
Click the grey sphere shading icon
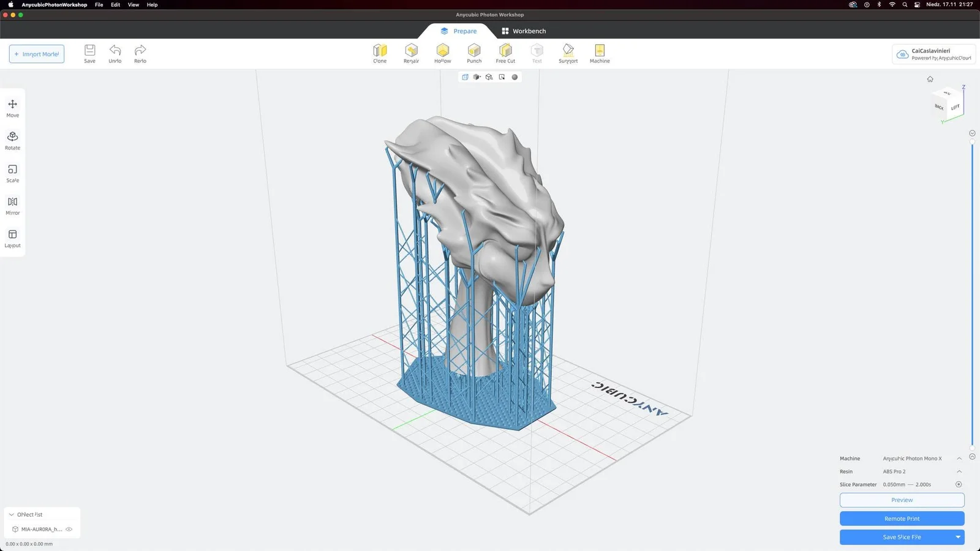(x=514, y=77)
